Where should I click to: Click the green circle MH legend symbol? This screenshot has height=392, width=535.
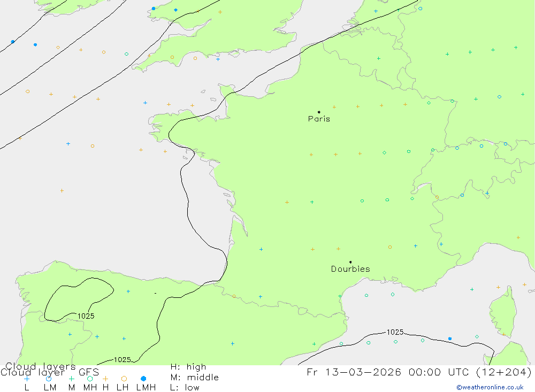90,379
